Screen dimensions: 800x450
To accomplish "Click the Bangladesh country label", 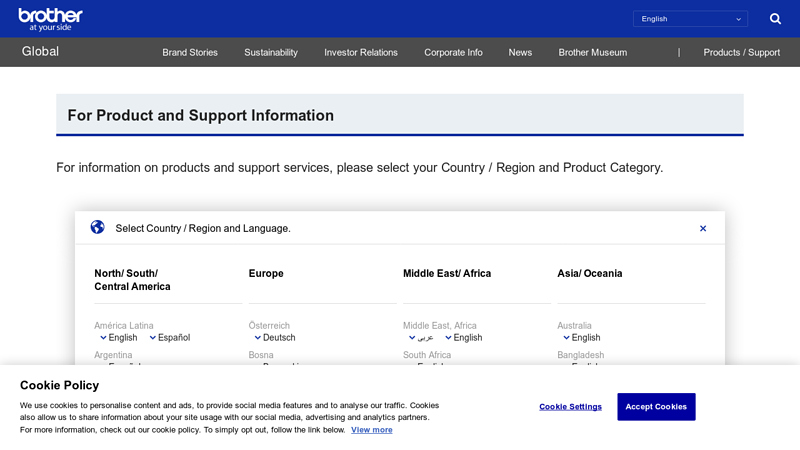I will [581, 355].
